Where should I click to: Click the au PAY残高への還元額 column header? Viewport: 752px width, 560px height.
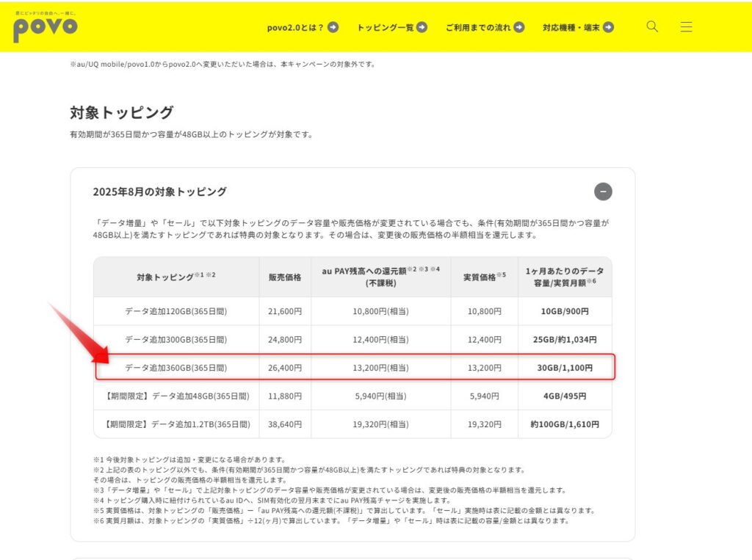[381, 277]
